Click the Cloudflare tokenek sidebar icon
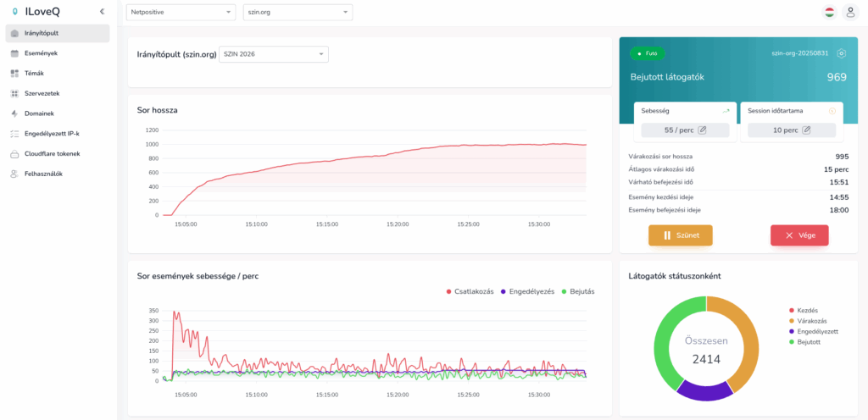The height and width of the screenshot is (420, 868). point(14,154)
